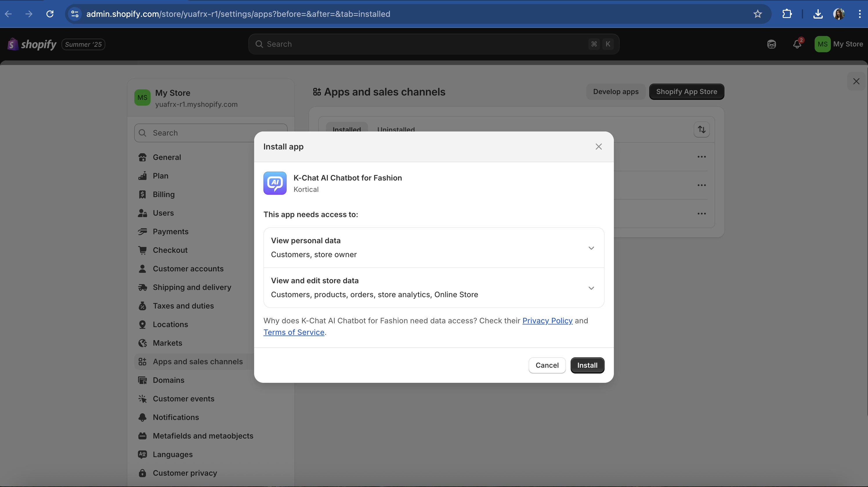
Task: Click the Shopify logo in header
Action: point(32,44)
